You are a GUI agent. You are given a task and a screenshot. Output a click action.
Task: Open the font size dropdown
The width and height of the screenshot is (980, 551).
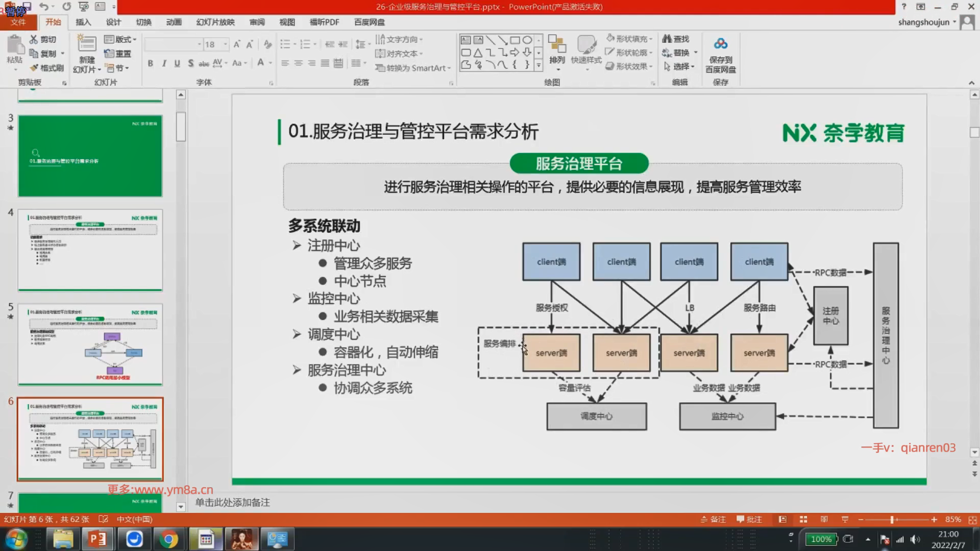coord(225,44)
